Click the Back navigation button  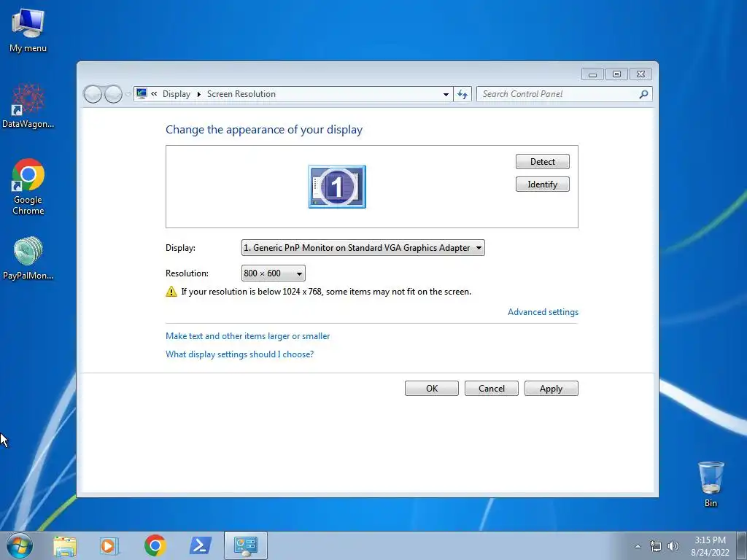pyautogui.click(x=93, y=94)
